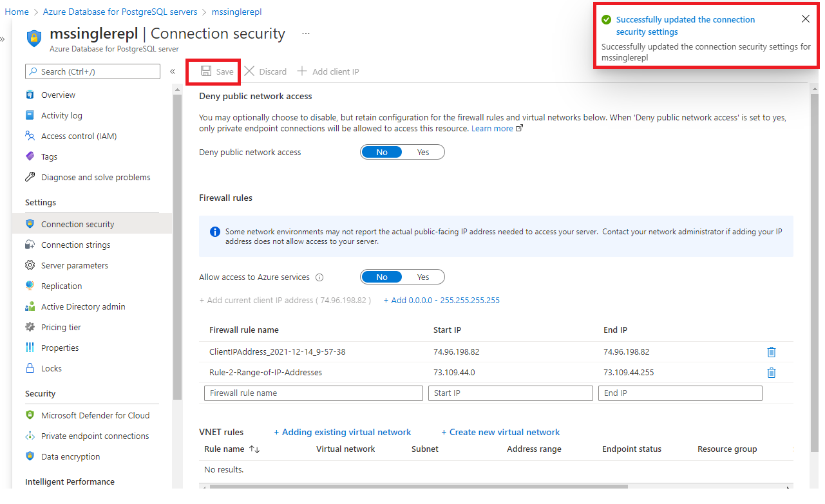Click the Start IP input field

click(511, 393)
